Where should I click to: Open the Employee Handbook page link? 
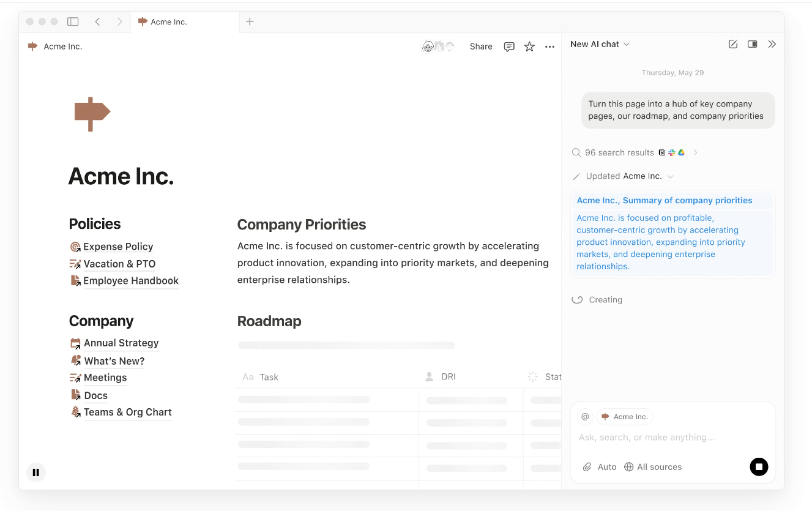[x=130, y=281]
